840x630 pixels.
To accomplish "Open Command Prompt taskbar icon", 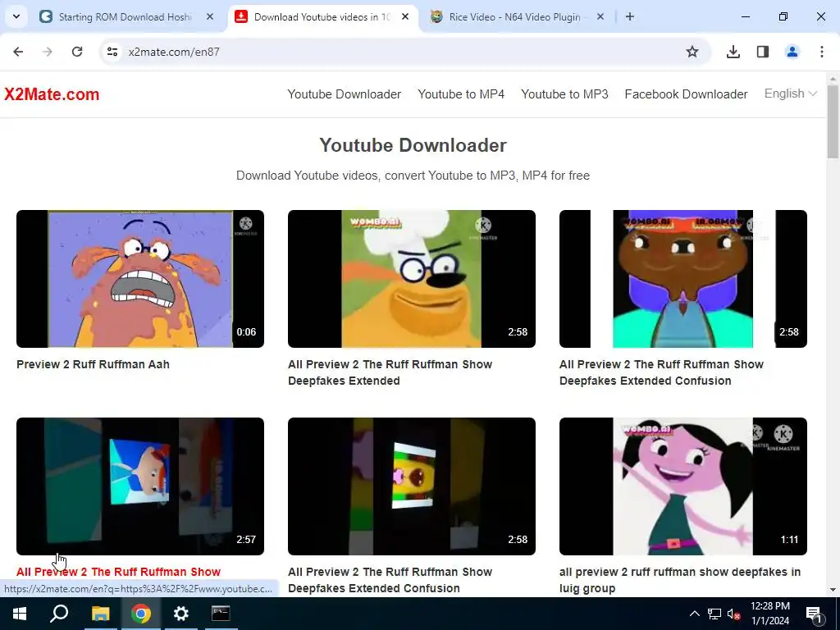I will pyautogui.click(x=221, y=614).
